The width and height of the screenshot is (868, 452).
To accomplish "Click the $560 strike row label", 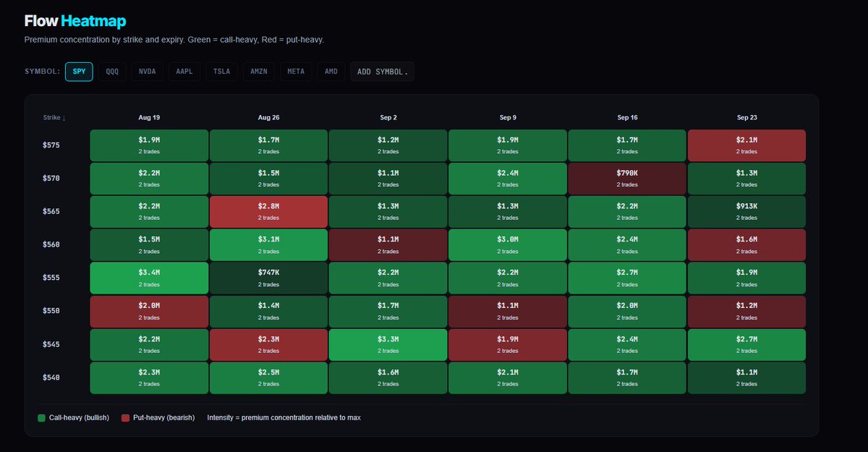I will click(51, 244).
